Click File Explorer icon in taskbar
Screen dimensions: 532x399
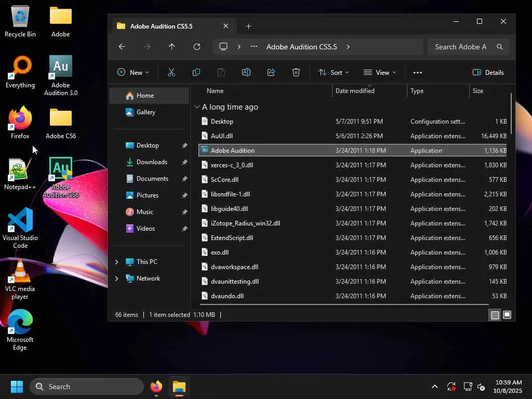[179, 387]
